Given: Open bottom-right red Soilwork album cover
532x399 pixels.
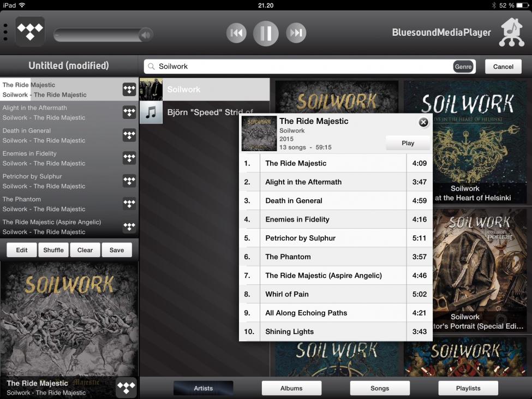Looking at the screenshot, I should [x=465, y=356].
